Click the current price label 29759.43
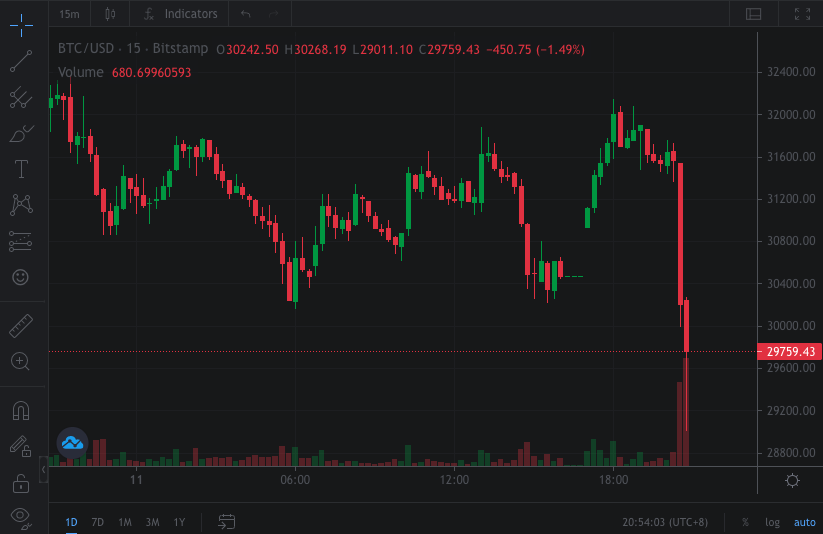The image size is (823, 534). [x=789, y=352]
